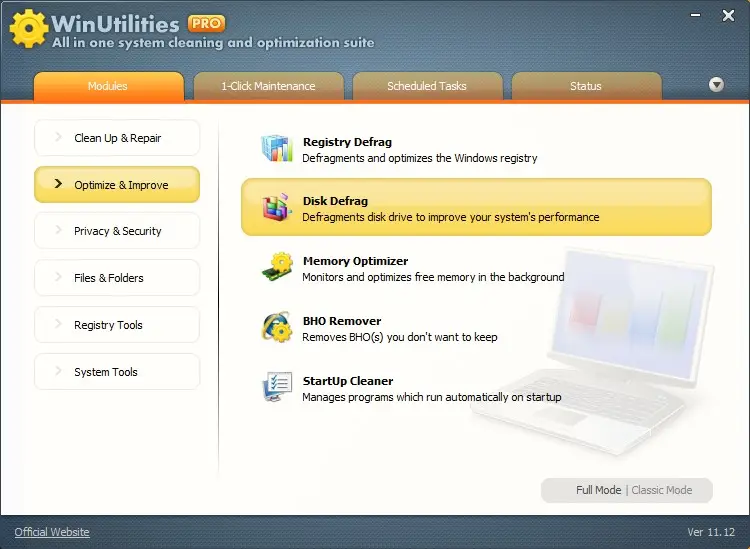Click 'Removes BHO(s) you don't want' description
The image size is (750, 549).
[399, 337]
